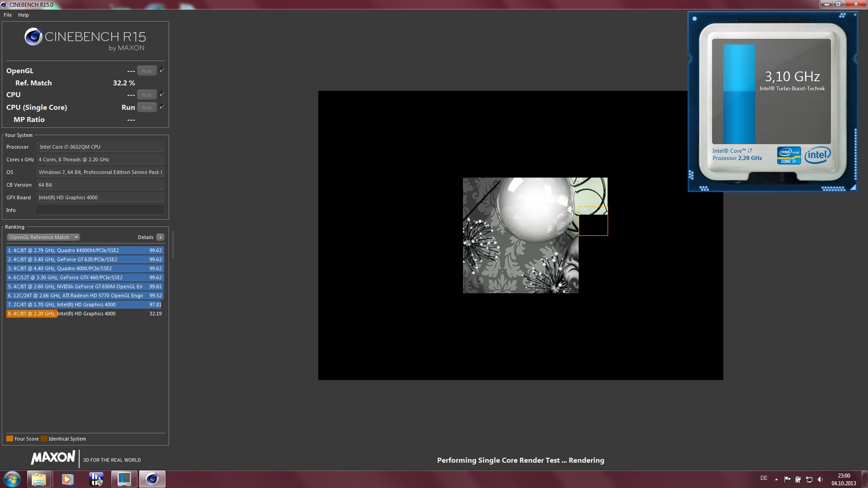868x488 pixels.
Task: Open Action Center flag icon
Action: (x=787, y=479)
